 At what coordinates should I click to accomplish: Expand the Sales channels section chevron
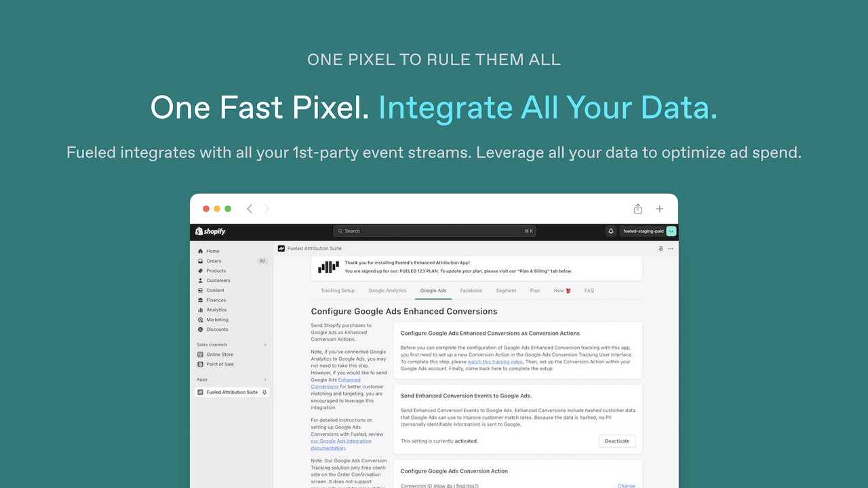pyautogui.click(x=265, y=345)
